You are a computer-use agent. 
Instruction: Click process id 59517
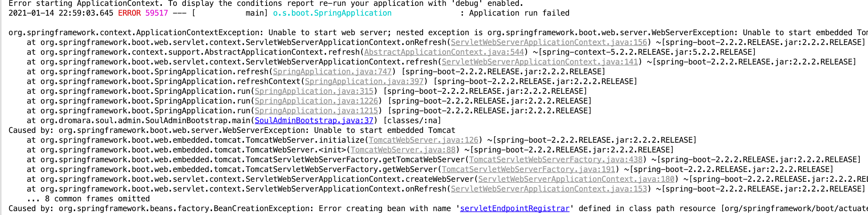click(157, 13)
